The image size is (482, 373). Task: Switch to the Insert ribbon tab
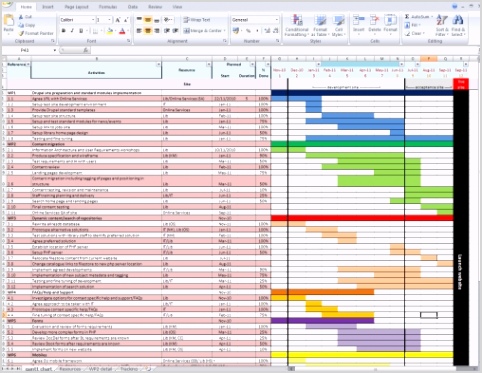[x=48, y=7]
